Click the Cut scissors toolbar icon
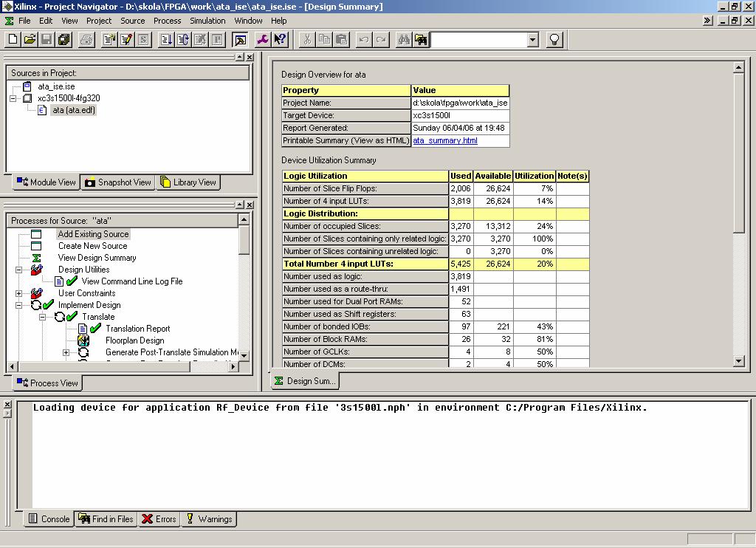Image resolution: width=756 pixels, height=548 pixels. pyautogui.click(x=306, y=40)
